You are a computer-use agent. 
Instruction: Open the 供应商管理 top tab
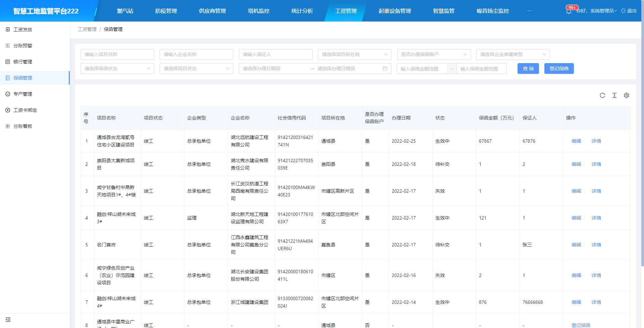click(x=212, y=11)
